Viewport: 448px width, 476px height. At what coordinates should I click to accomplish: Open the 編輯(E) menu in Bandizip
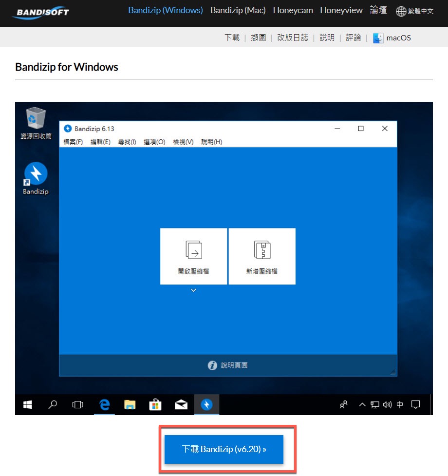[100, 142]
